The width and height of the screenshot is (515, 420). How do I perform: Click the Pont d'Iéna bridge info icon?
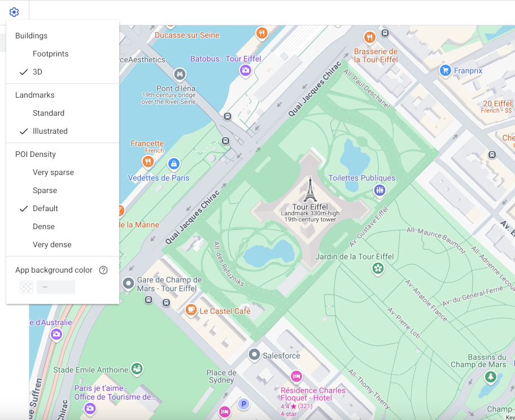click(179, 74)
